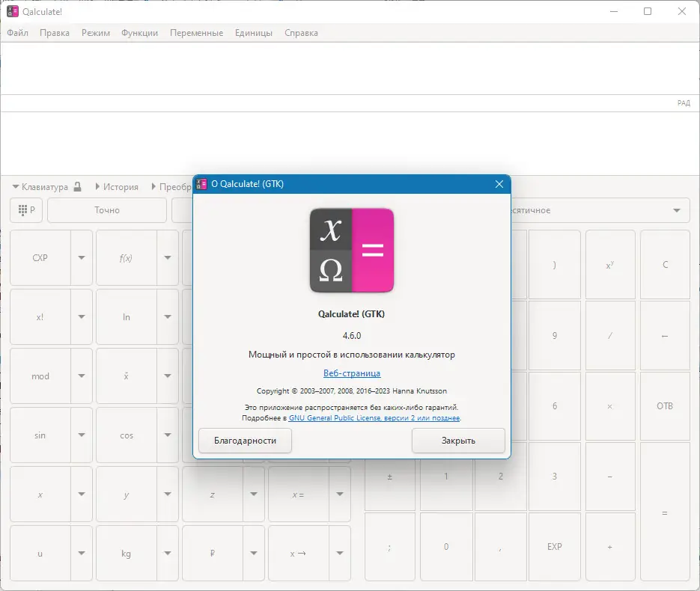
Task: Click the sin button
Action: click(40, 435)
